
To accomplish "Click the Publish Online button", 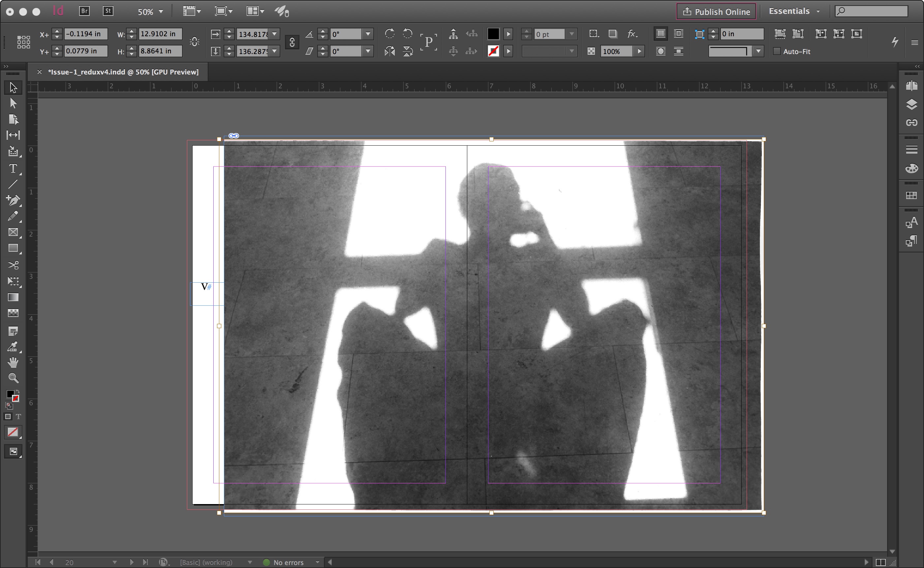I will (716, 12).
